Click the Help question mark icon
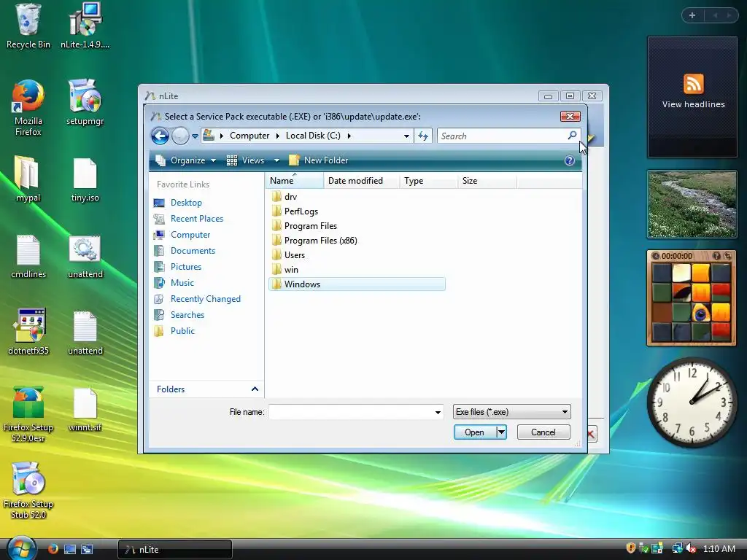Image resolution: width=747 pixels, height=560 pixels. pyautogui.click(x=569, y=160)
